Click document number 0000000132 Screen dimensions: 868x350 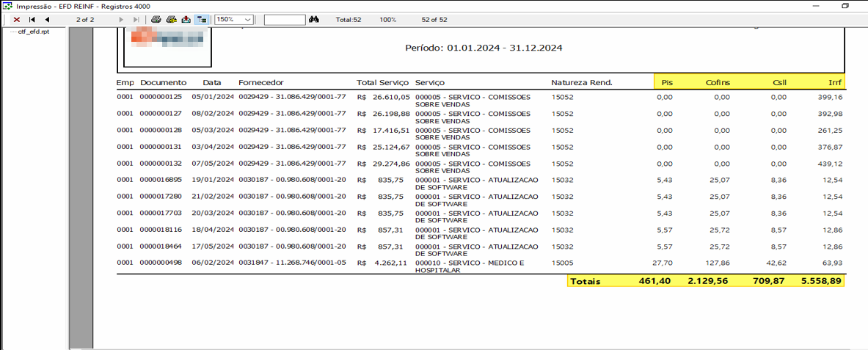(x=161, y=164)
